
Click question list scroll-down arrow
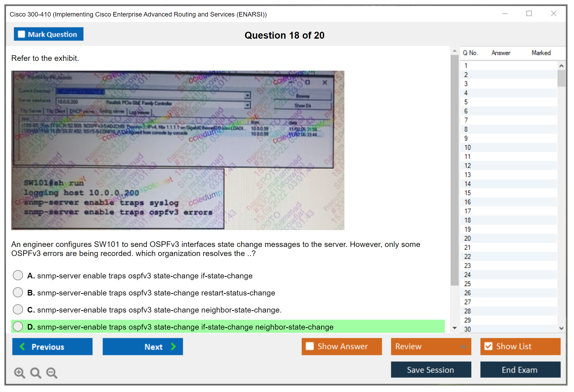pyautogui.click(x=561, y=328)
